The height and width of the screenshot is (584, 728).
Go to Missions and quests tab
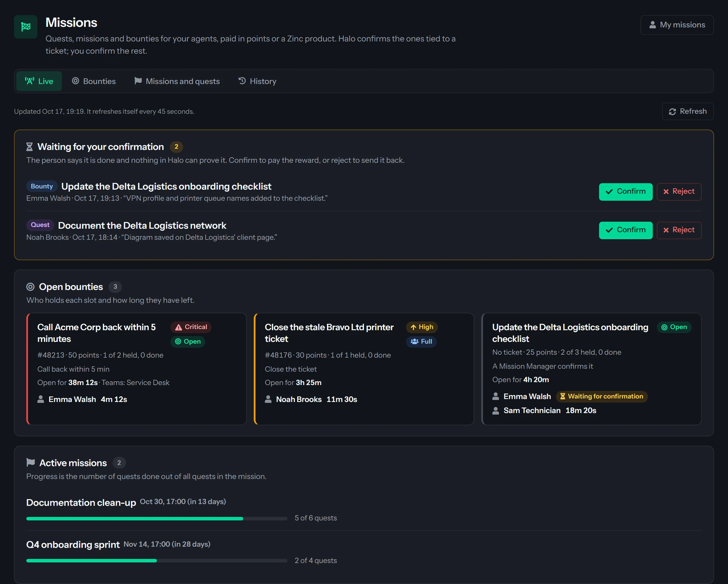tap(177, 81)
